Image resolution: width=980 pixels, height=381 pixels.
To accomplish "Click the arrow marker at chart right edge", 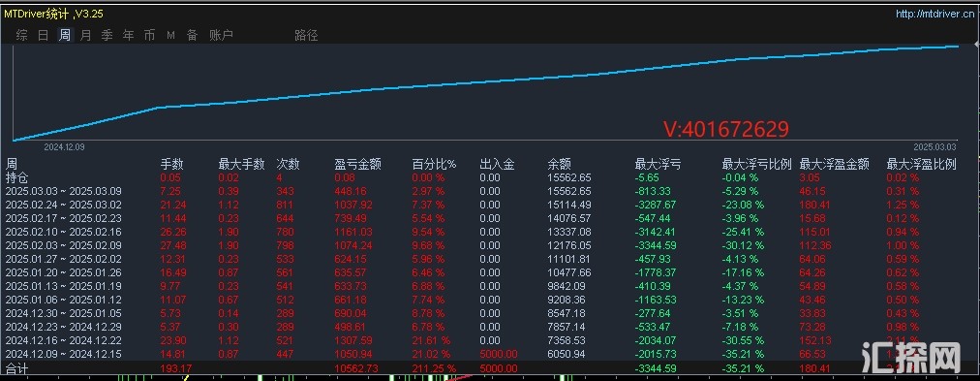I will coord(976,45).
